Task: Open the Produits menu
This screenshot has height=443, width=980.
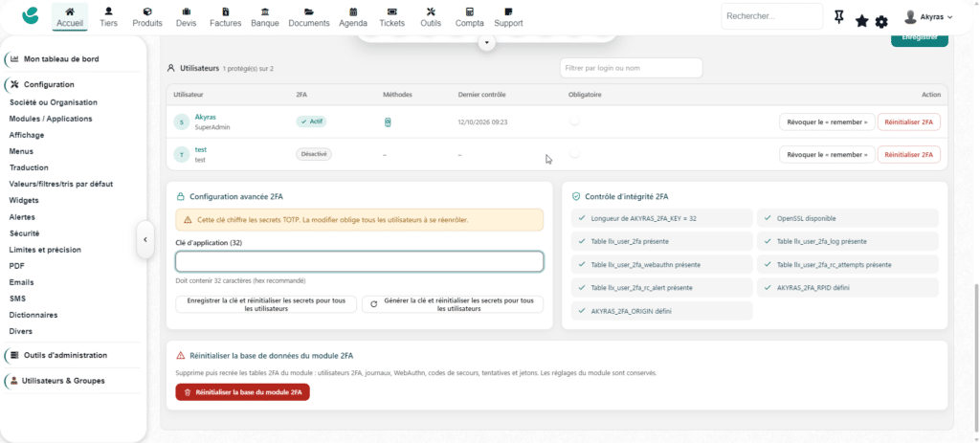Action: pos(147,17)
